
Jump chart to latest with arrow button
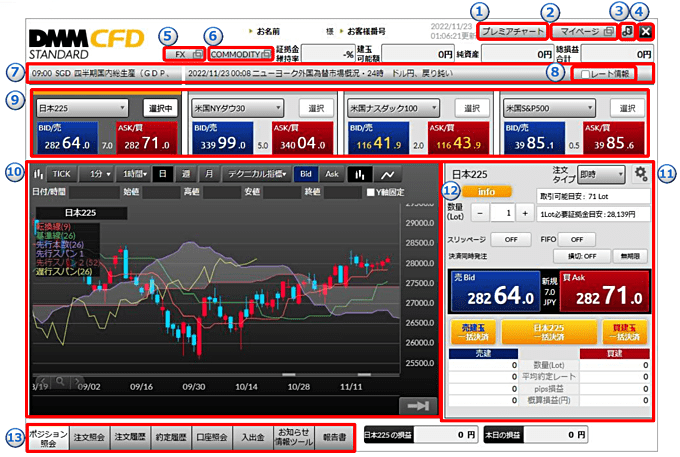[x=418, y=405]
